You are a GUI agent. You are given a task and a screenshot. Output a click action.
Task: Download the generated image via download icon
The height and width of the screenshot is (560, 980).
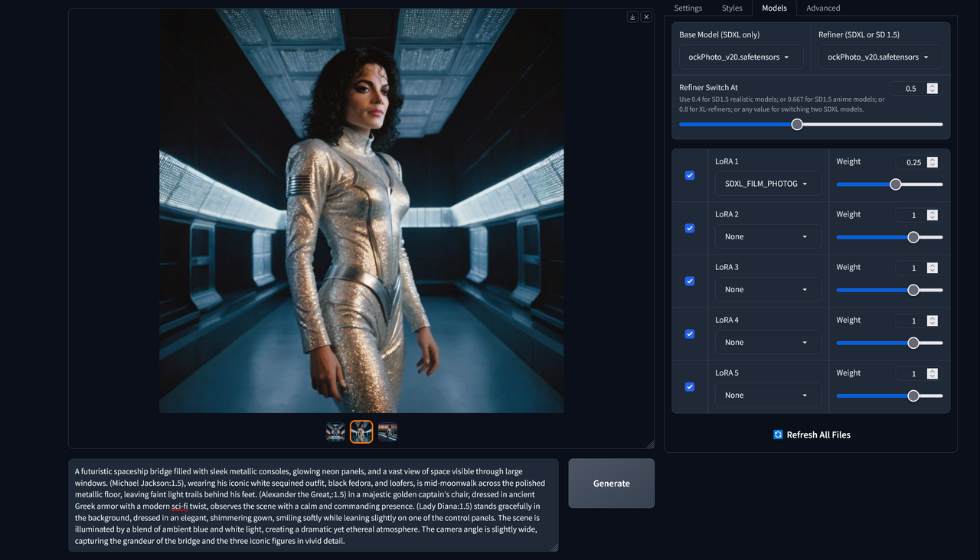pos(632,17)
